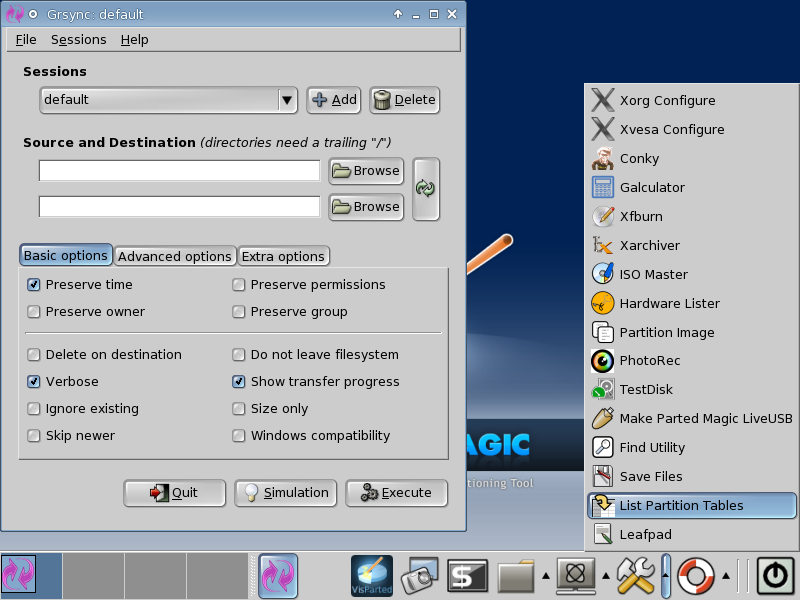
Task: Tick the Ignore existing checkbox
Action: point(34,409)
